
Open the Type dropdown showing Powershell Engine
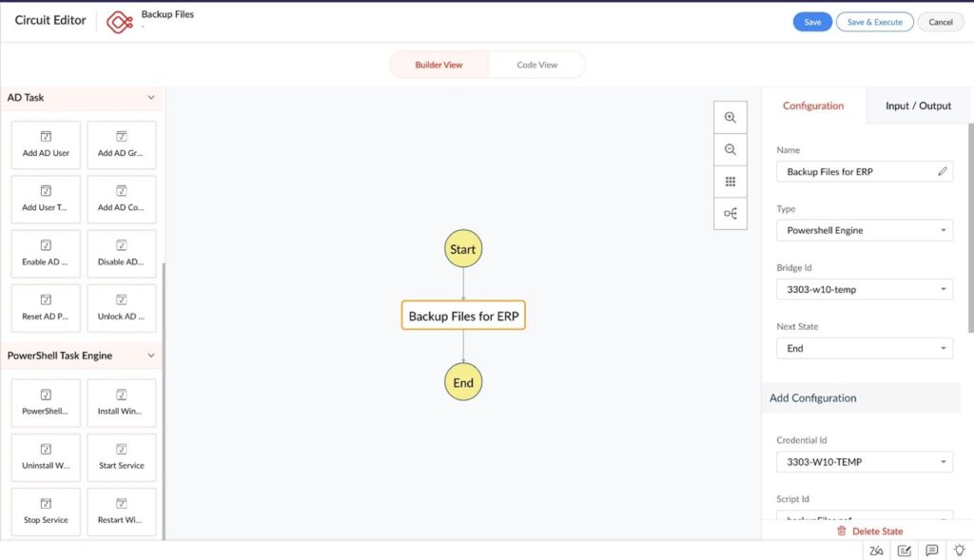point(865,230)
